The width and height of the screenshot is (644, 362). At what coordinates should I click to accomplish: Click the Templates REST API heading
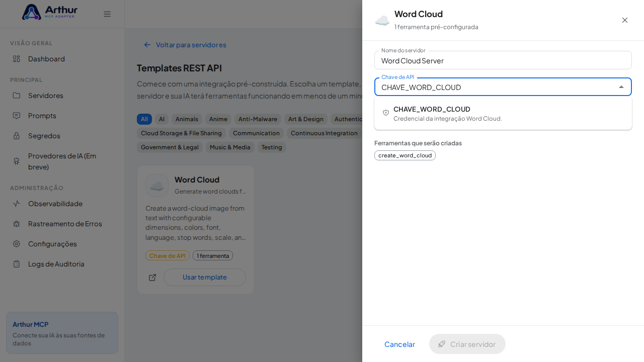point(179,68)
